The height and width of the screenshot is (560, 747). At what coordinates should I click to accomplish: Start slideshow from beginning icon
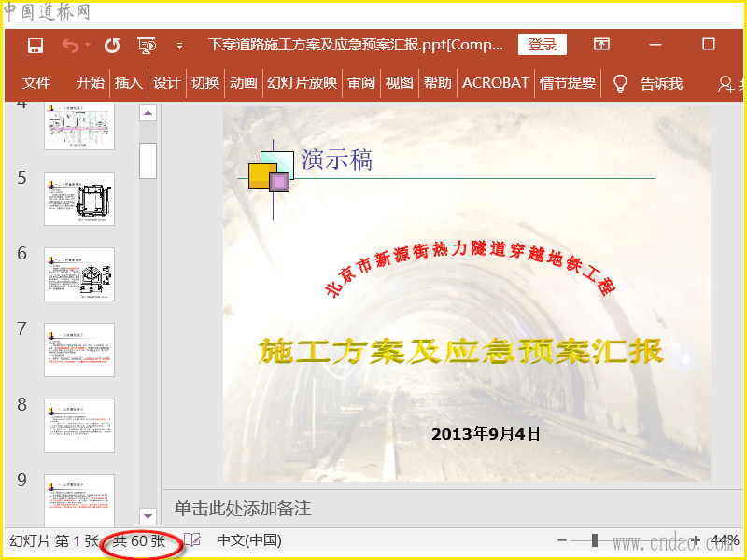(147, 46)
